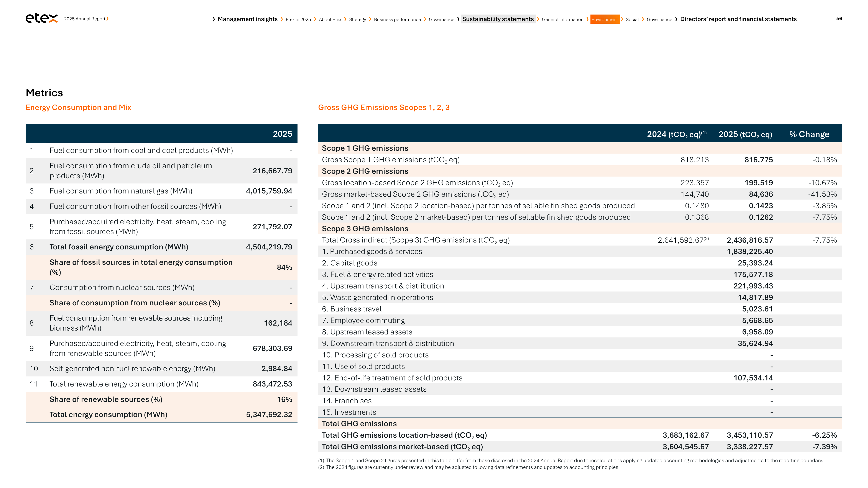Select Energy Consumption and Mix heading
Screen dimensions: 868x488
click(x=79, y=107)
